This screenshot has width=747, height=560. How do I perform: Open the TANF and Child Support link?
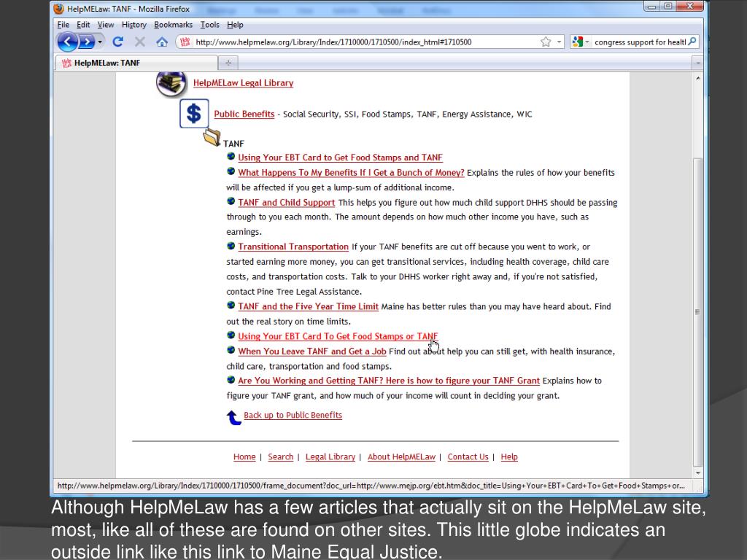[x=286, y=203]
